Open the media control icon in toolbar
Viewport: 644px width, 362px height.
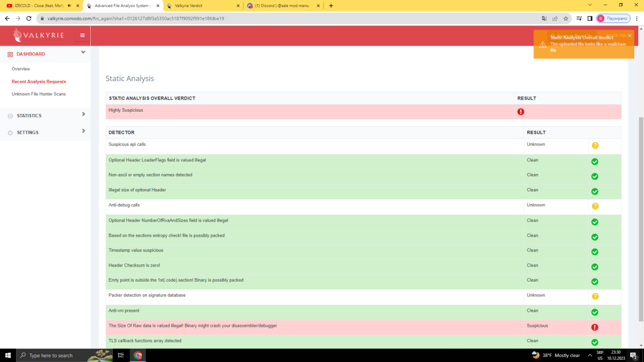579,19
